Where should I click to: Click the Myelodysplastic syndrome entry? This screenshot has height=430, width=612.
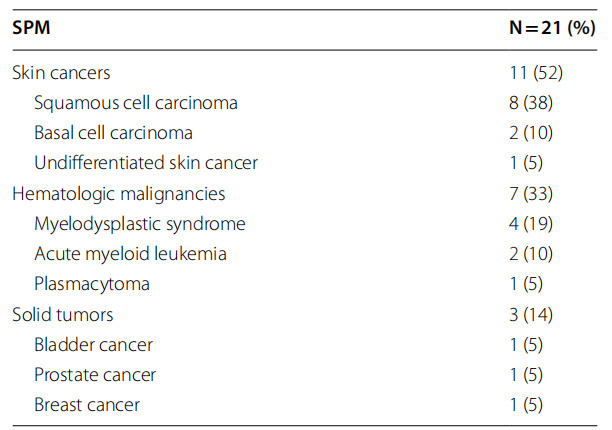(139, 223)
